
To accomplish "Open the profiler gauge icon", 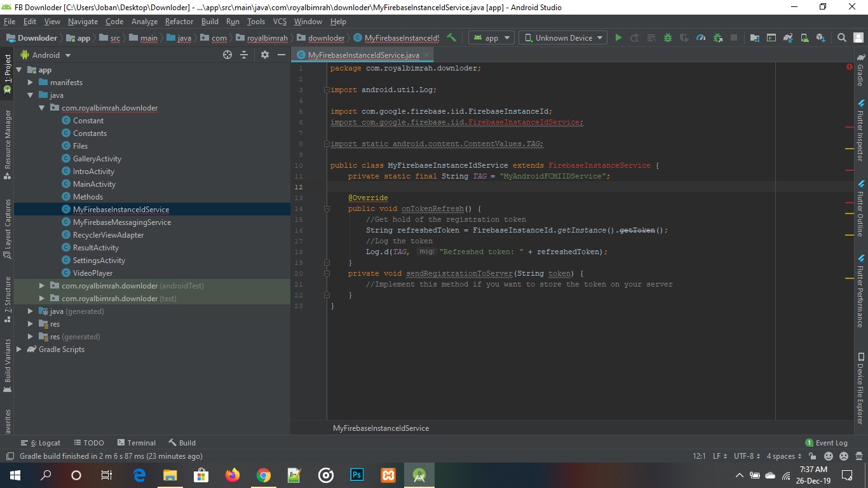I will point(701,37).
